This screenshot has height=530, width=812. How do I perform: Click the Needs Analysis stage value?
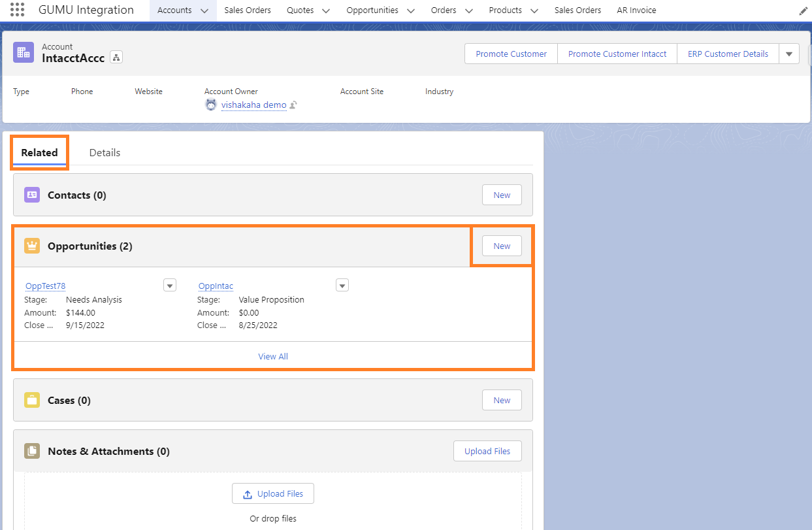click(x=94, y=300)
